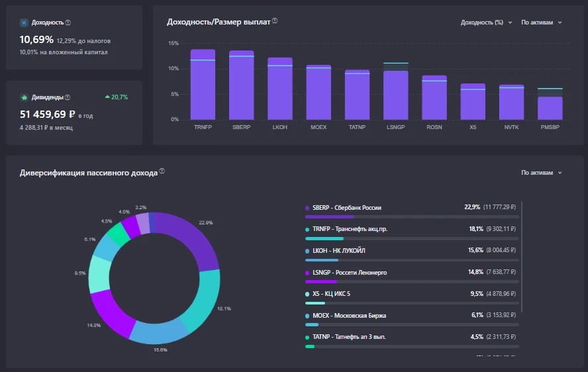This screenshot has height=372, width=588.
Task: Click the MOEX - Московская Биржа legend row
Action: pos(412,319)
